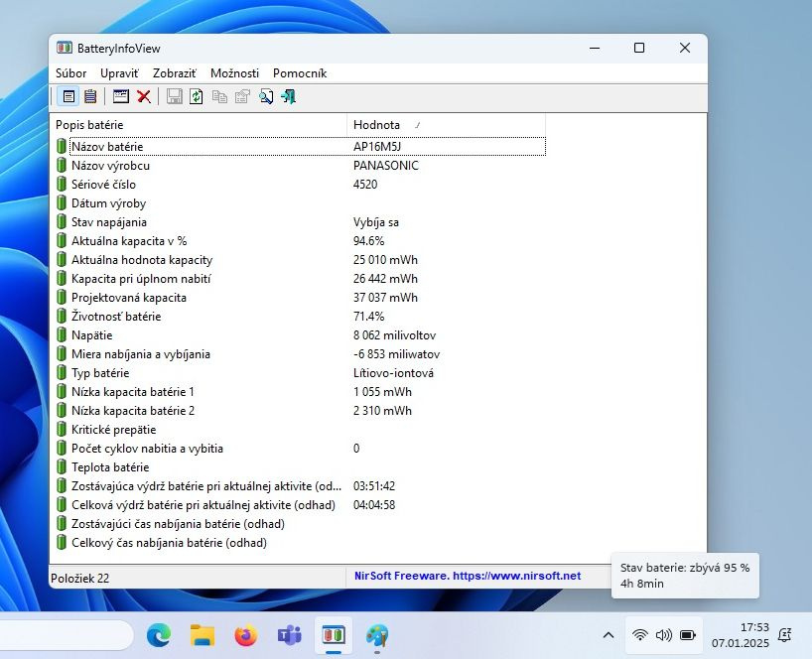Open the Pomocník menu
Screen dimensions: 812x659
[x=300, y=73]
